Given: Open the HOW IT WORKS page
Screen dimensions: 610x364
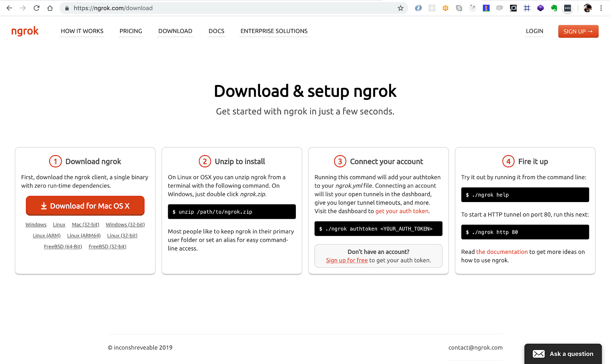Looking at the screenshot, I should tap(82, 31).
